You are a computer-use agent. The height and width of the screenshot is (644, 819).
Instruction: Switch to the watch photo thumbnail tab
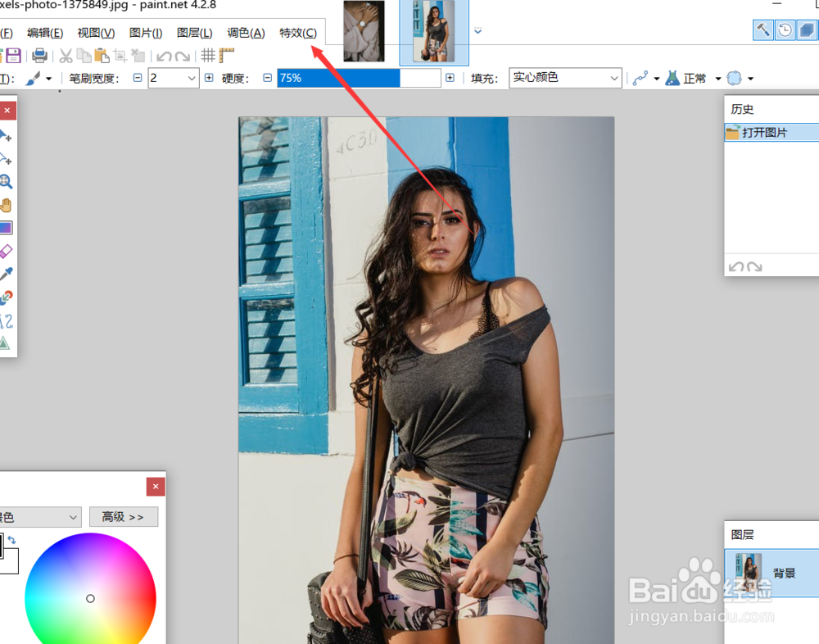(364, 31)
